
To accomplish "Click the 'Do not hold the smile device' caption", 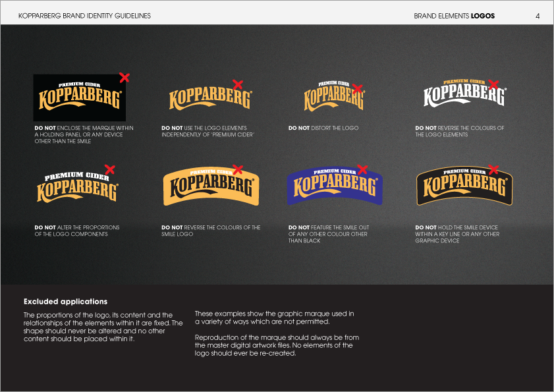I will coord(457,234).
